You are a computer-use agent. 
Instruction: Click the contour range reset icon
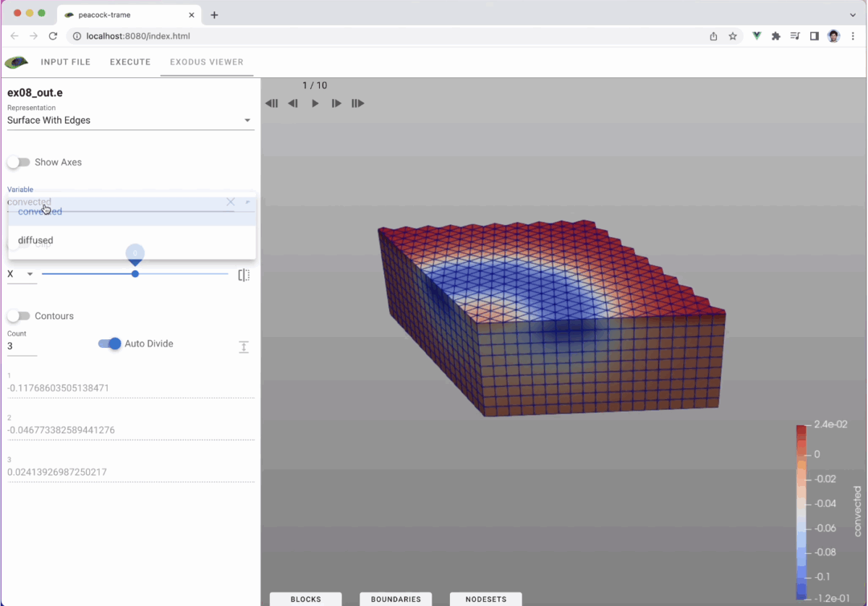(x=244, y=347)
